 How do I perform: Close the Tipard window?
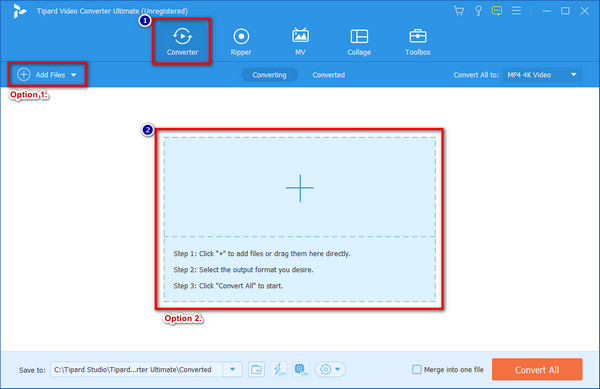tap(584, 11)
